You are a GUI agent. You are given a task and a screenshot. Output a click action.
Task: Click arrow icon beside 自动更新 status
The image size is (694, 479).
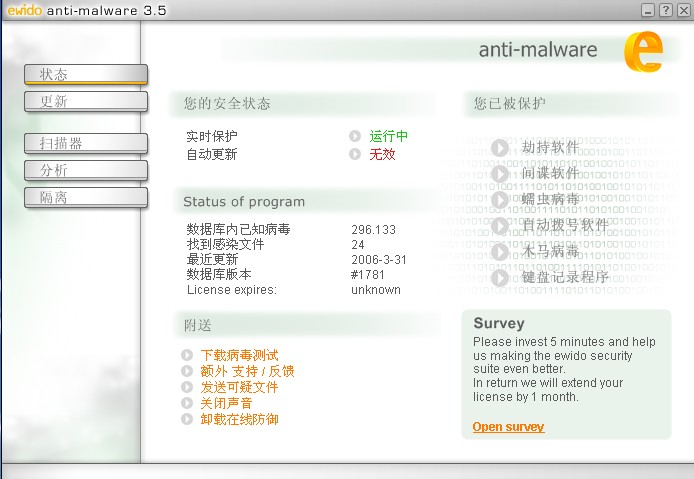click(355, 154)
